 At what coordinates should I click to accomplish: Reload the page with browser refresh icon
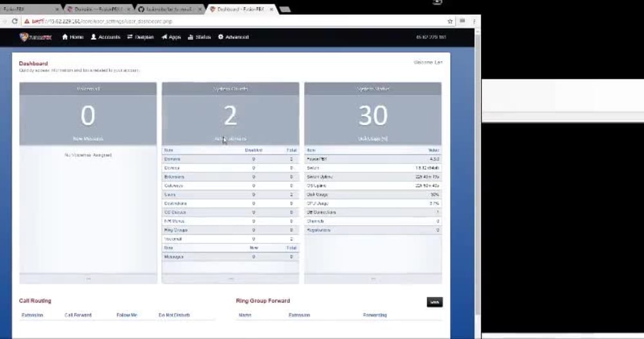[15, 21]
